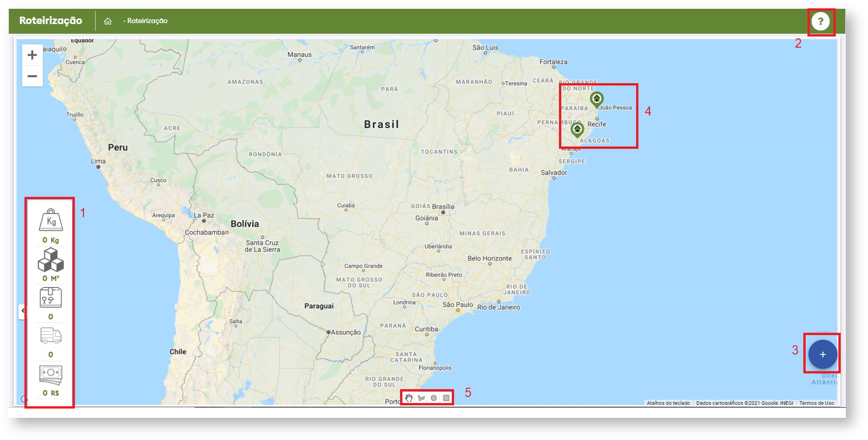Select the polygon drawing tool

pos(421,398)
